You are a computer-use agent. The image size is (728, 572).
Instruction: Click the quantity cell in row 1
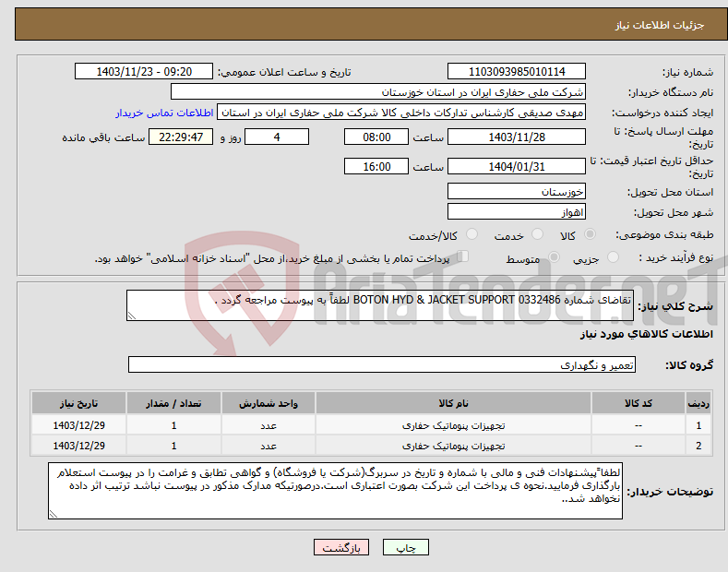173,425
